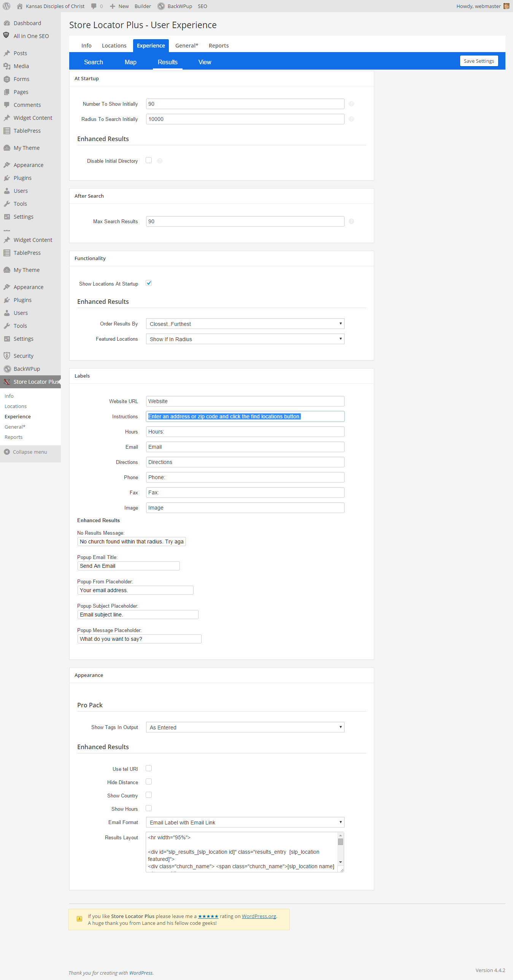Image resolution: width=513 pixels, height=980 pixels.
Task: Enable the Use tel URI checkbox
Action: 149,769
